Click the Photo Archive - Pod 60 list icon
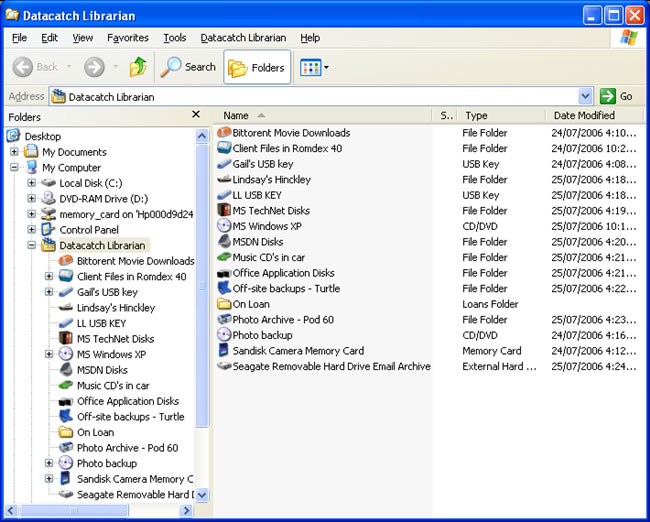Image resolution: width=650 pixels, height=522 pixels. tap(224, 319)
